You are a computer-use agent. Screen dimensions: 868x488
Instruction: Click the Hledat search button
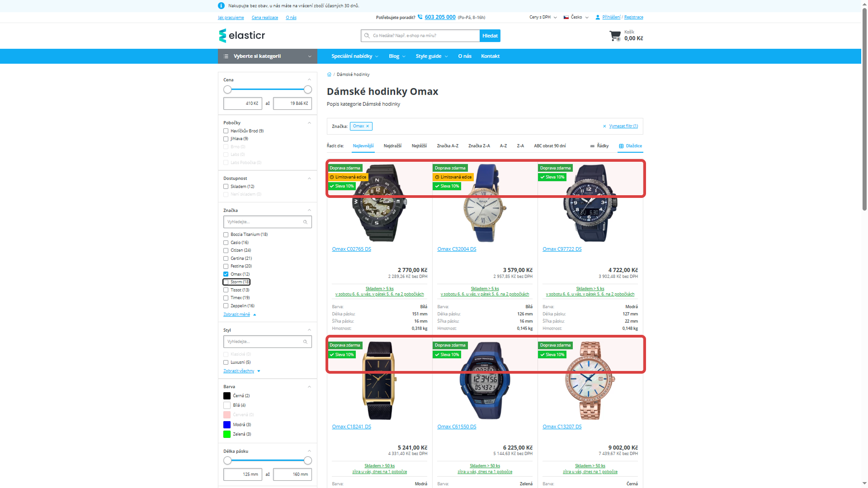click(490, 36)
